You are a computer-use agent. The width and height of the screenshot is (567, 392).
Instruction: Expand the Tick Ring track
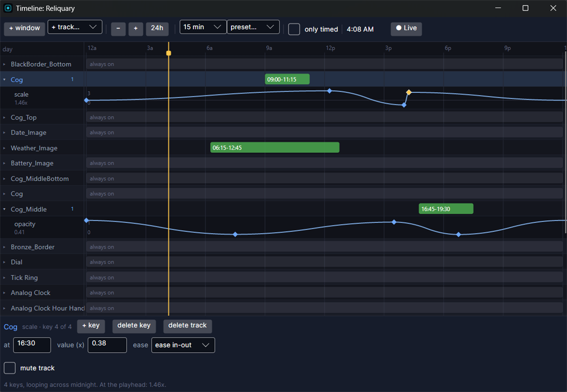point(4,277)
